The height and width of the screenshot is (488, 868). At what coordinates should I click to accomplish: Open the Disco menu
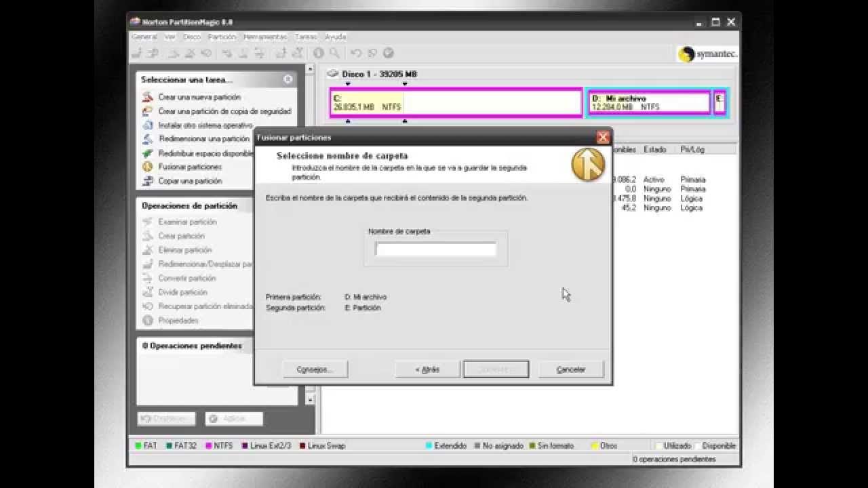tap(192, 37)
